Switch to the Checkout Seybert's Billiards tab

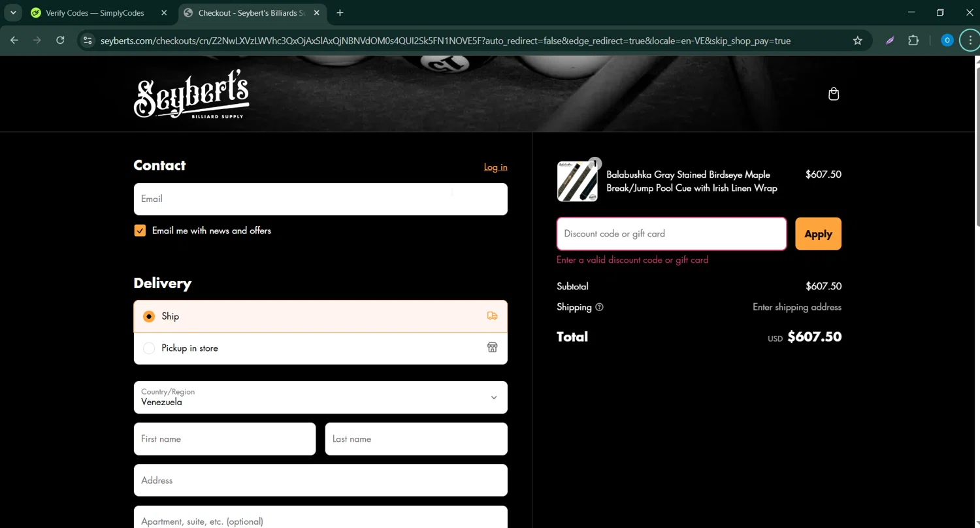coord(252,12)
